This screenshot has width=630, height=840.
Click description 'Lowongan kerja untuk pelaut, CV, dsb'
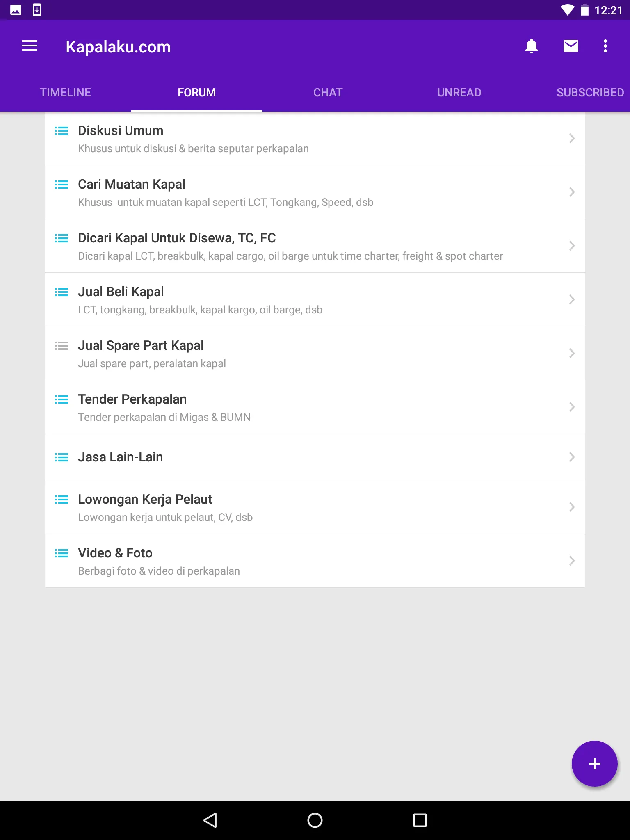point(165,517)
